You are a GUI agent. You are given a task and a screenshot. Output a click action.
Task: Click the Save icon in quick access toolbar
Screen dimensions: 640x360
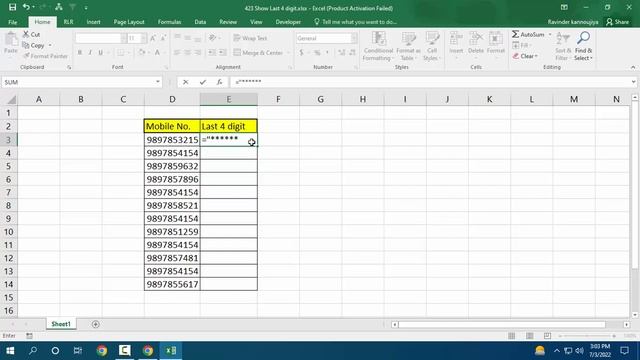tap(12, 7)
